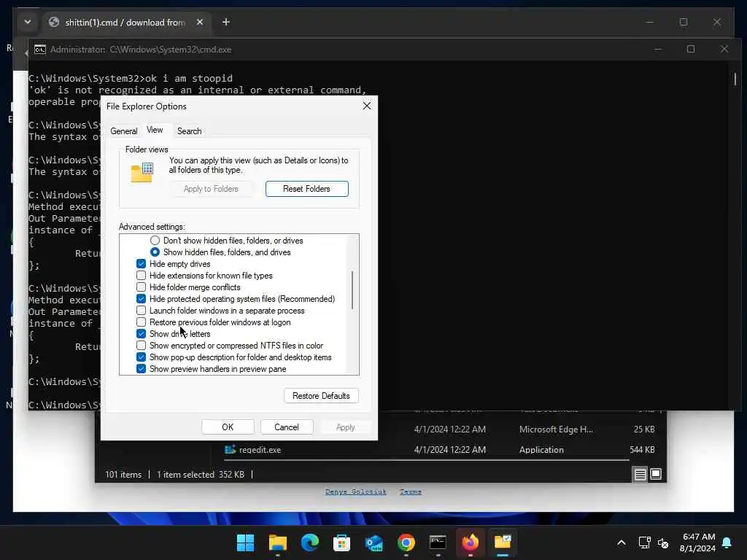Open the Windows Start menu

click(245, 542)
